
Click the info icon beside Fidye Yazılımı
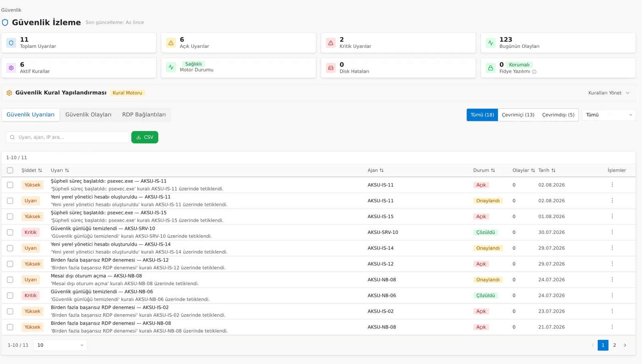click(x=534, y=72)
